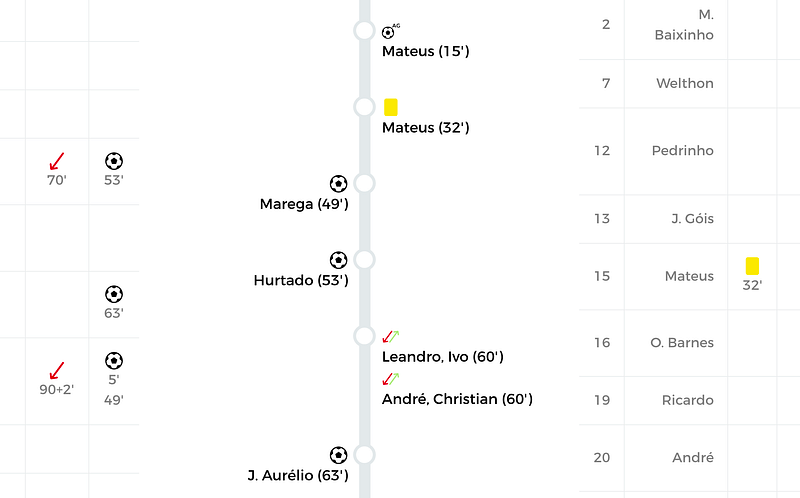
Task: Click the goal ball icon above Hurtado (53')
Action: [338, 260]
